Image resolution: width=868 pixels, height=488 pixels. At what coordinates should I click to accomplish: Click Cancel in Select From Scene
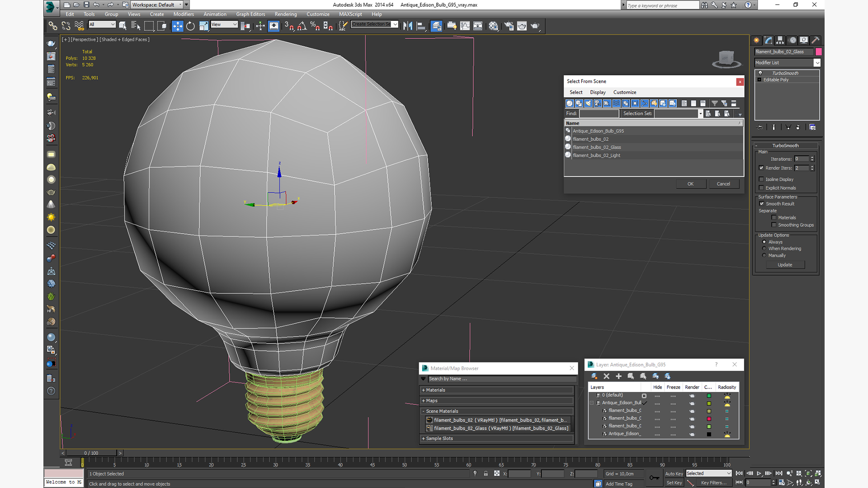tap(723, 184)
